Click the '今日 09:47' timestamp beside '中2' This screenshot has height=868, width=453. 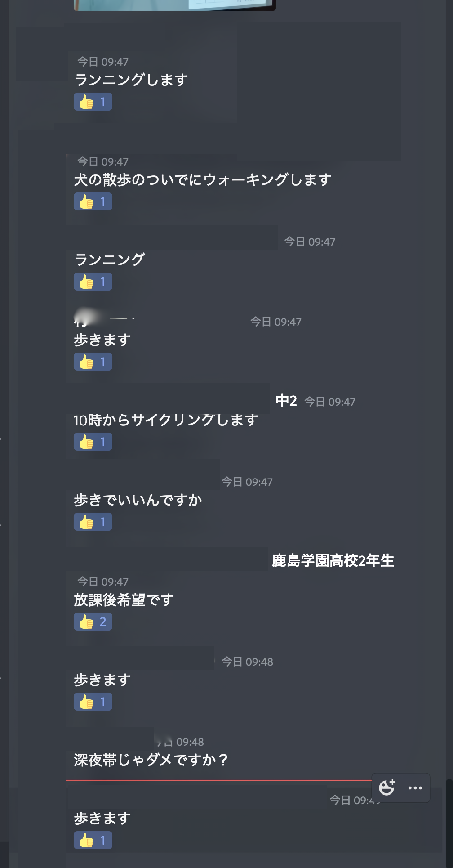(330, 402)
